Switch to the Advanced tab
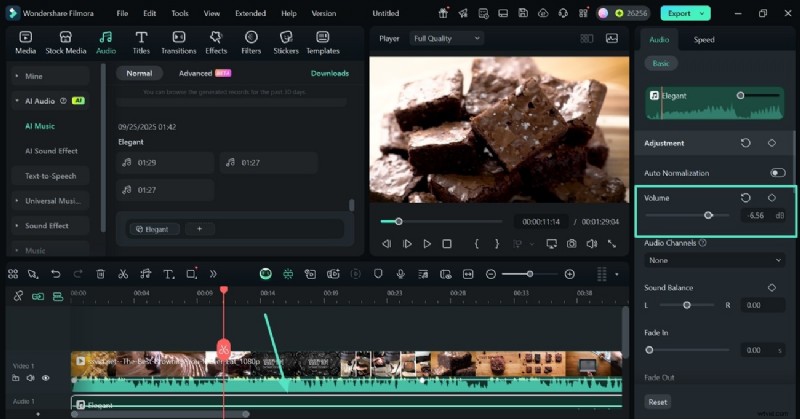Viewport: 800px width, 419px height. [x=205, y=73]
